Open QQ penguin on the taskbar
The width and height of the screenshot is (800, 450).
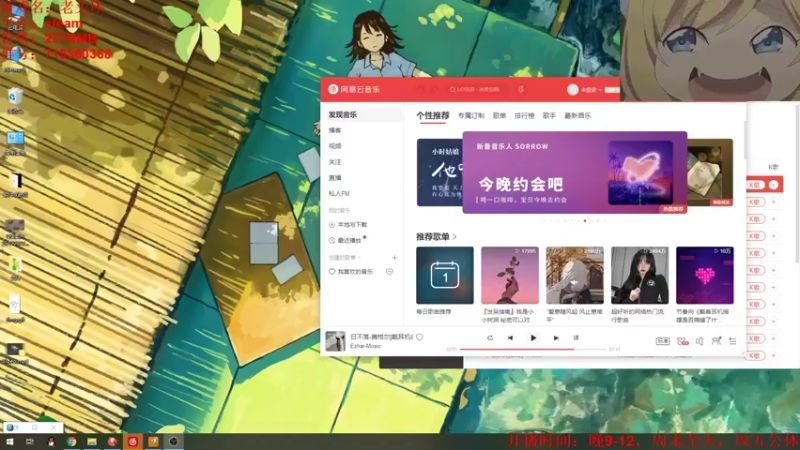[x=51, y=442]
